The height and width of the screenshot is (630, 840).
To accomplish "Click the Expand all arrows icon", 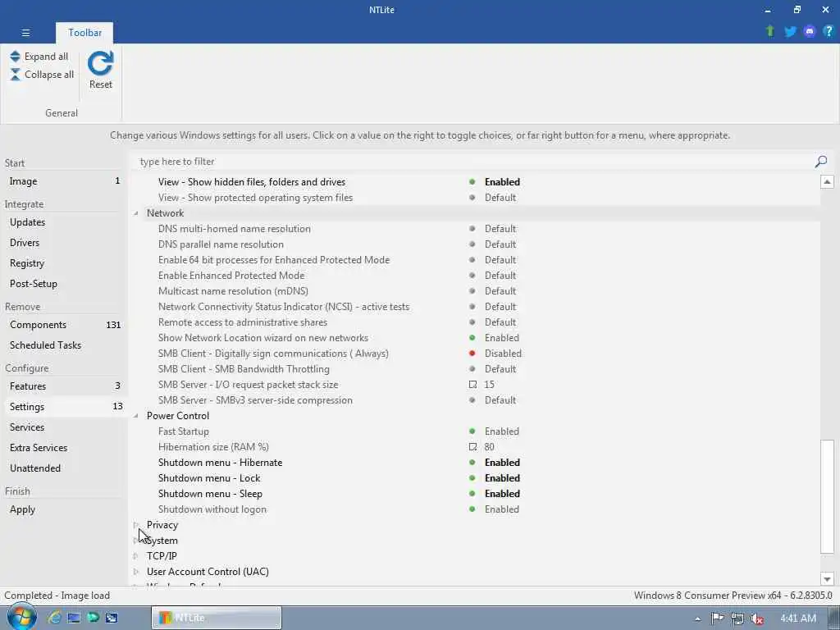I will coord(15,57).
